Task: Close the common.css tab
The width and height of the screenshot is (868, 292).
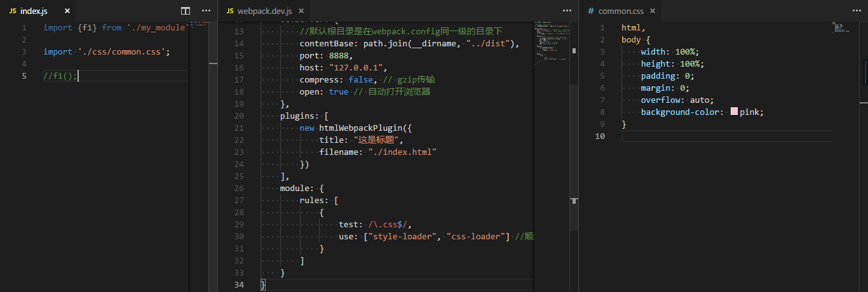Action: coord(653,11)
